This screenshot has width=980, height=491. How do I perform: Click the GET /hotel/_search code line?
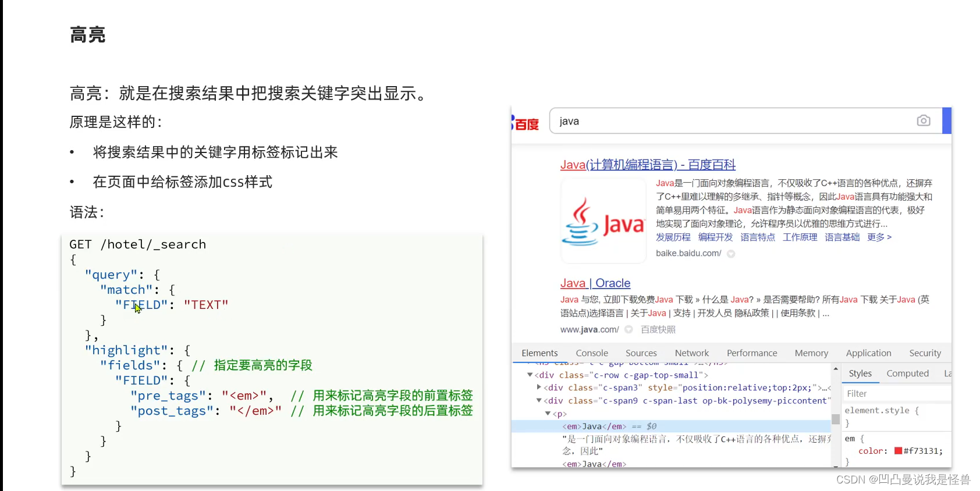(138, 244)
